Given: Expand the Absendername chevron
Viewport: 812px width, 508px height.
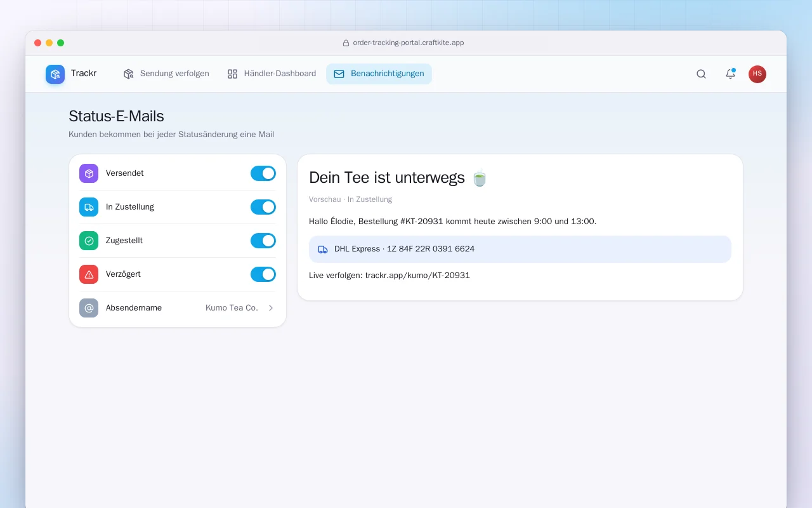Looking at the screenshot, I should pos(271,308).
